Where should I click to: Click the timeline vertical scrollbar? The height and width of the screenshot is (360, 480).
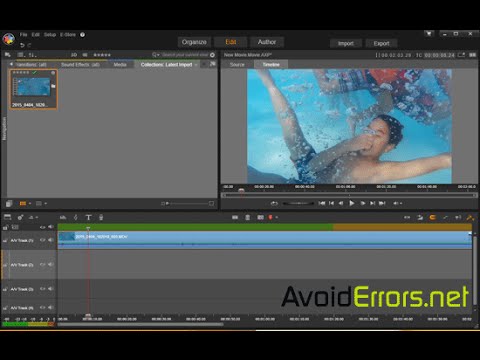(475, 270)
